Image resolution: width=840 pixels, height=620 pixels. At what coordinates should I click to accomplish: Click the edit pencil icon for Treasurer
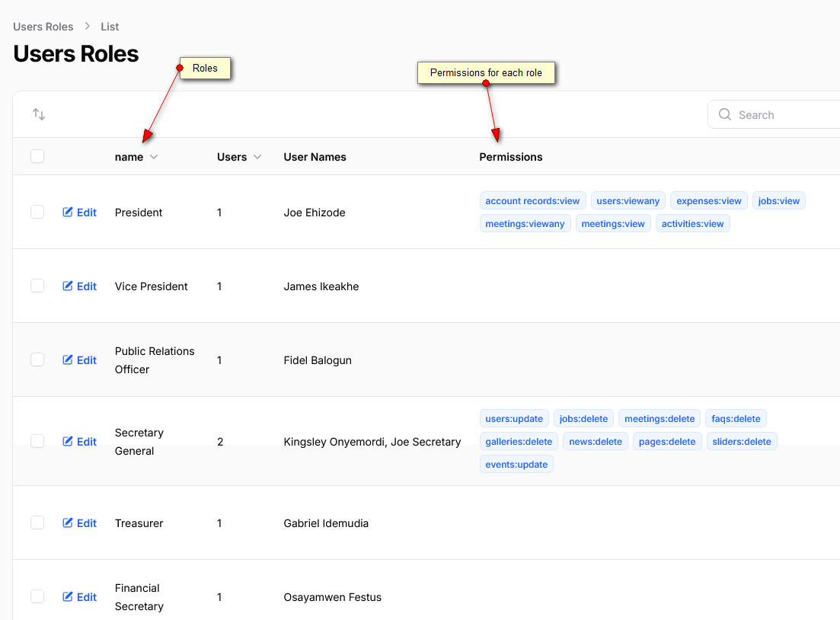pyautogui.click(x=68, y=523)
